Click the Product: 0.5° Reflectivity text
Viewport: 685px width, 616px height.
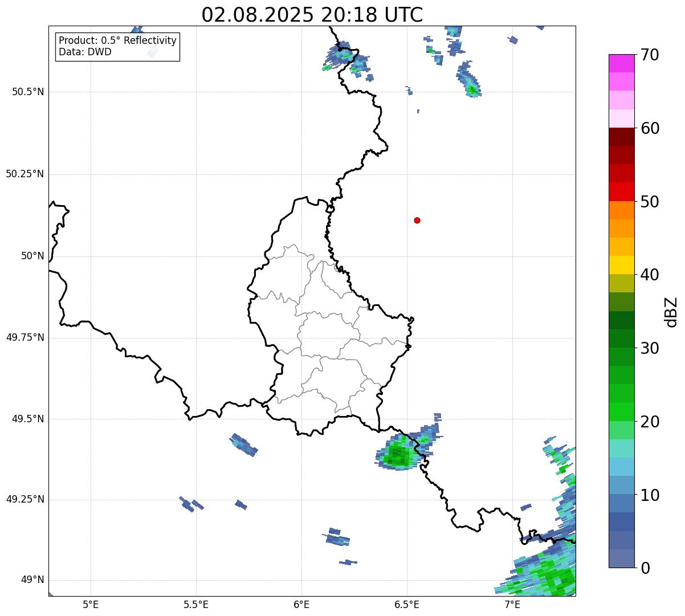click(117, 41)
